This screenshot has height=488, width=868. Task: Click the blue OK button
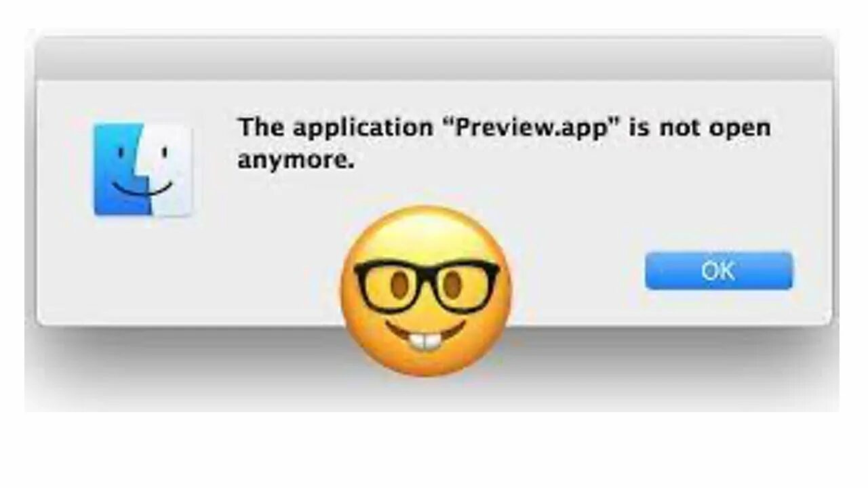(719, 271)
